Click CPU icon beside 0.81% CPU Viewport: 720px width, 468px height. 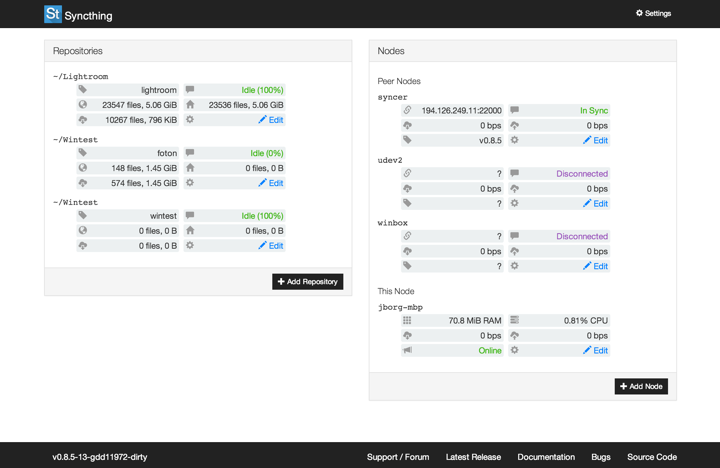click(514, 320)
